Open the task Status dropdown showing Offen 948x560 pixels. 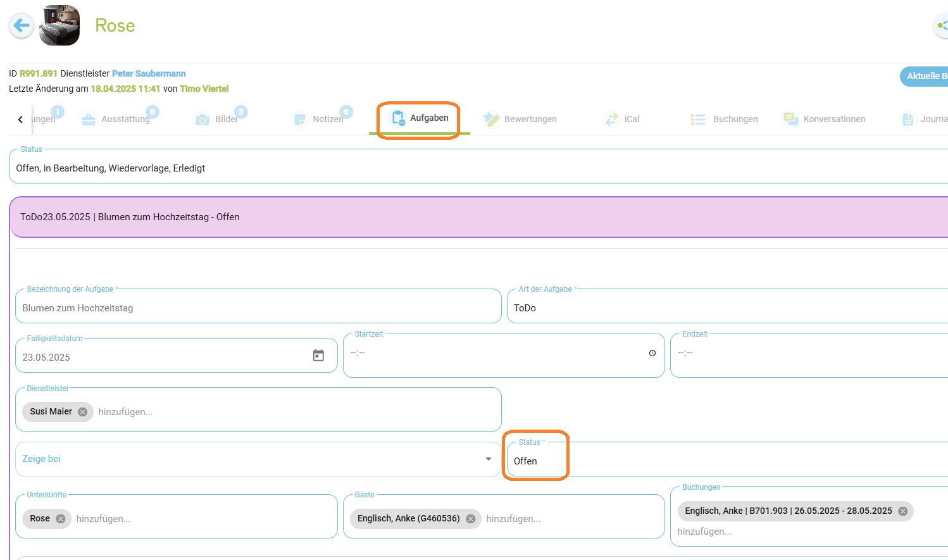tap(727, 459)
